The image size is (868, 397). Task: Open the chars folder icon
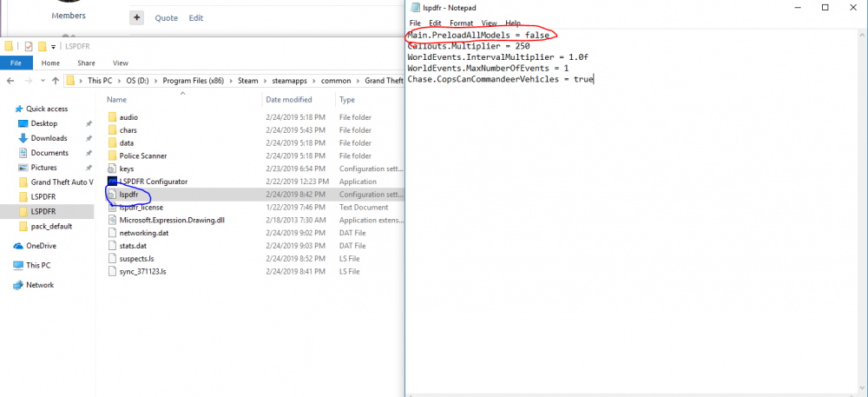(x=112, y=130)
